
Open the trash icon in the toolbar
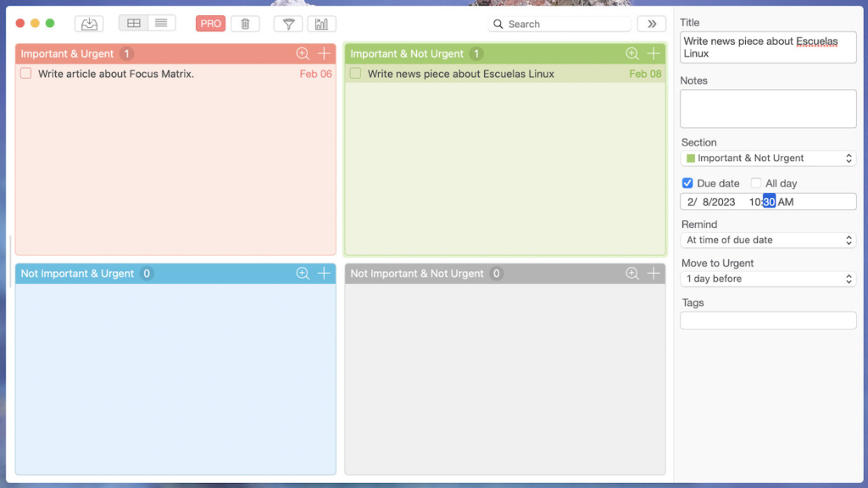point(245,24)
